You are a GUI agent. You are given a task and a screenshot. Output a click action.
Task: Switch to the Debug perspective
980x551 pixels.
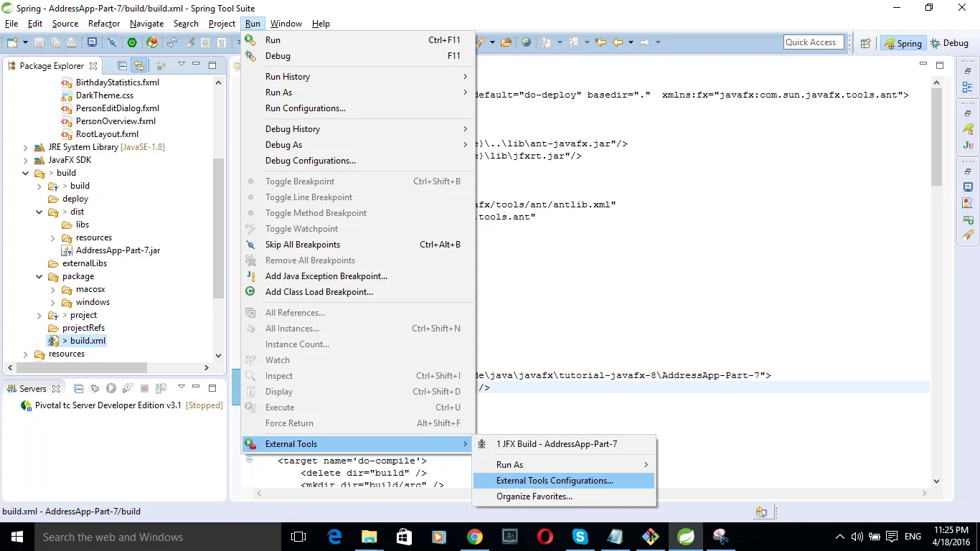pyautogui.click(x=949, y=43)
